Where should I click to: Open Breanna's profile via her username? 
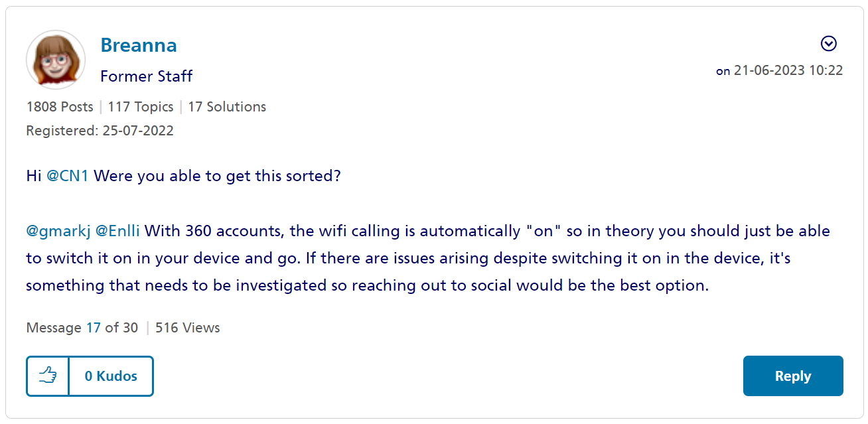click(138, 44)
